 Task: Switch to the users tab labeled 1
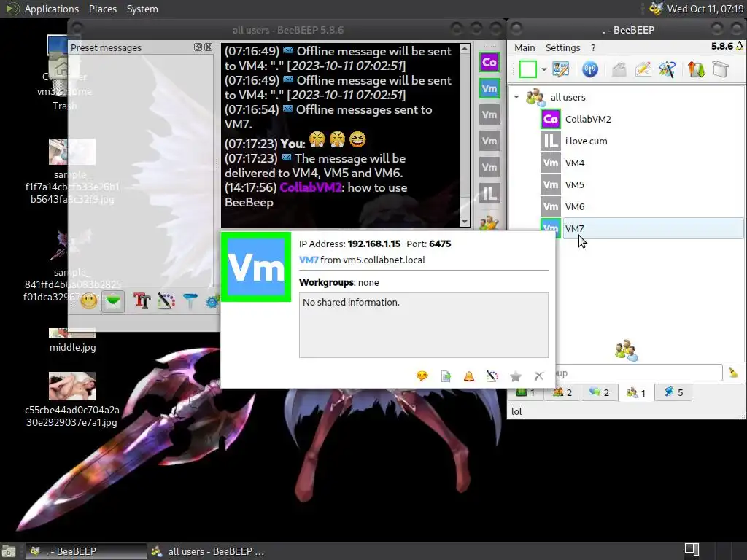click(636, 393)
